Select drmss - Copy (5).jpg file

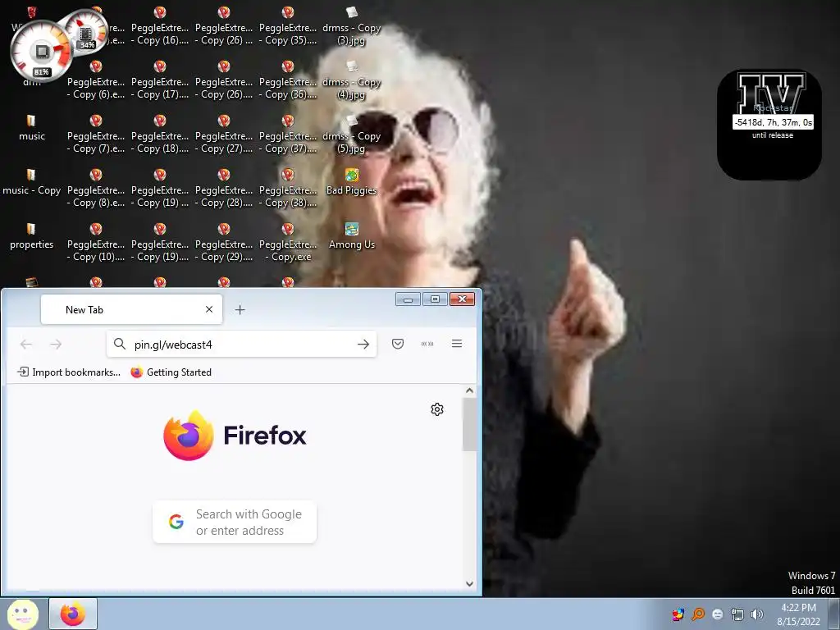pos(351,134)
